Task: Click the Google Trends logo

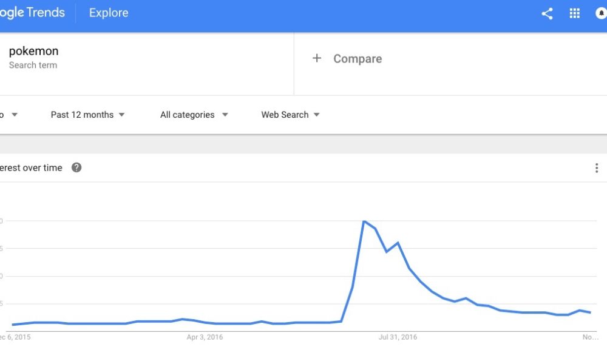Action: (x=32, y=13)
